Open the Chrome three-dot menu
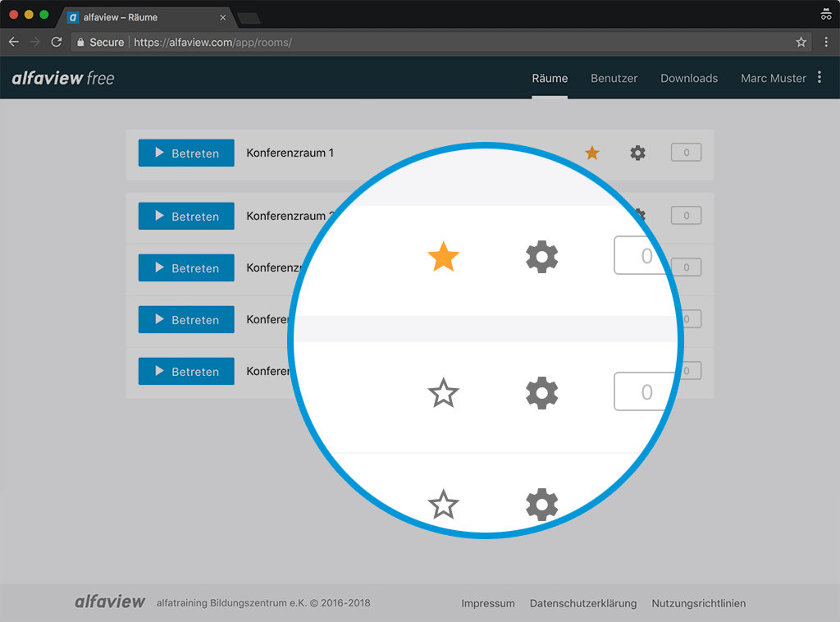Screen dimensions: 840x622 pyautogui.click(x=826, y=42)
